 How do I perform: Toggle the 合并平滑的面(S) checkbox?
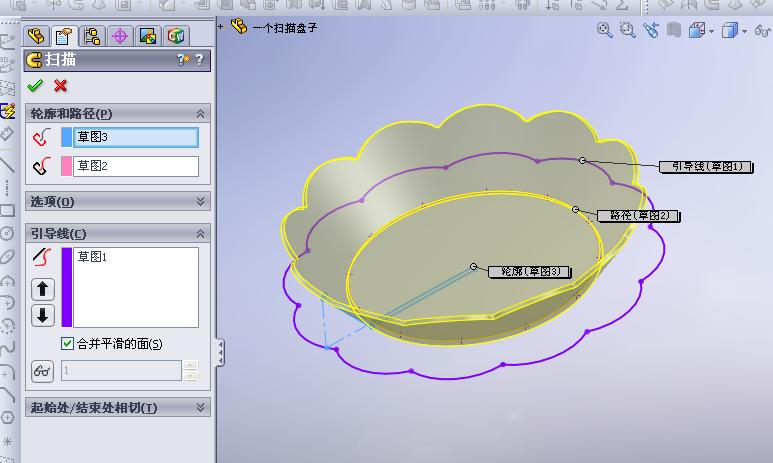pos(68,344)
